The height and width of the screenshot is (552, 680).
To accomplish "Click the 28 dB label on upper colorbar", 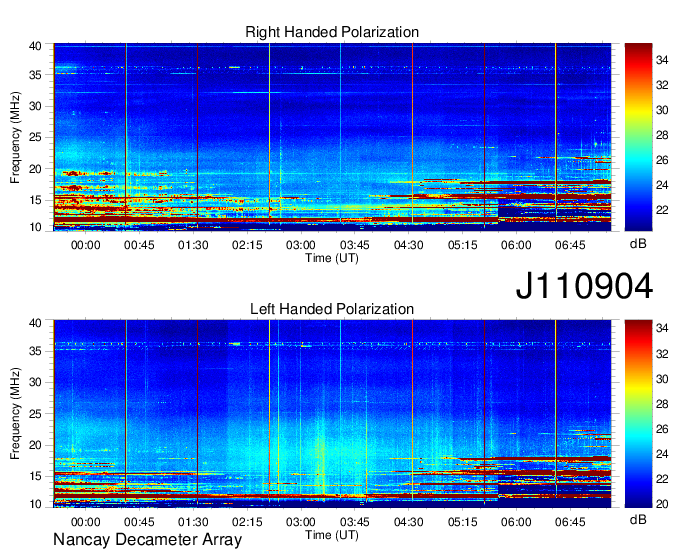I will tap(662, 135).
